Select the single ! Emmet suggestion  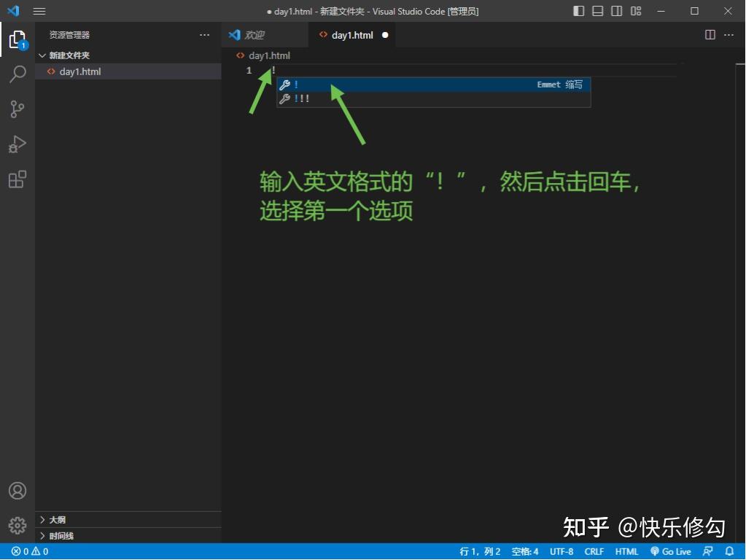coord(433,85)
